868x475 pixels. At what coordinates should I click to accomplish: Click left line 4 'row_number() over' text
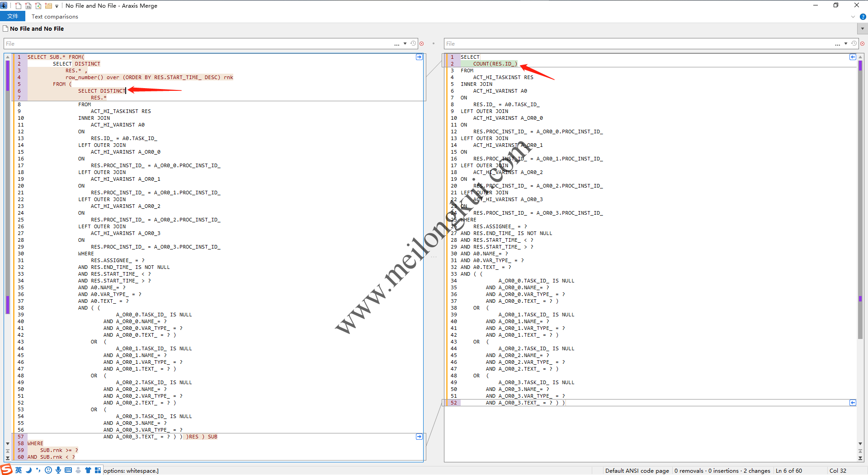coord(92,77)
